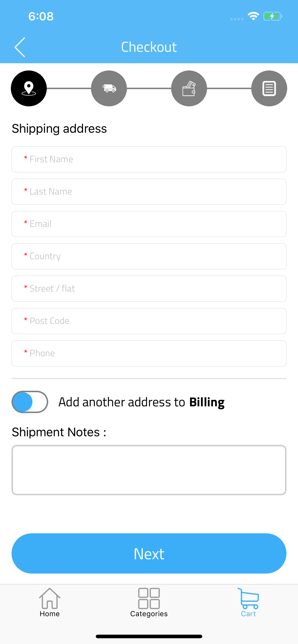Tap the checkout progress connector line

pyautogui.click(x=69, y=88)
